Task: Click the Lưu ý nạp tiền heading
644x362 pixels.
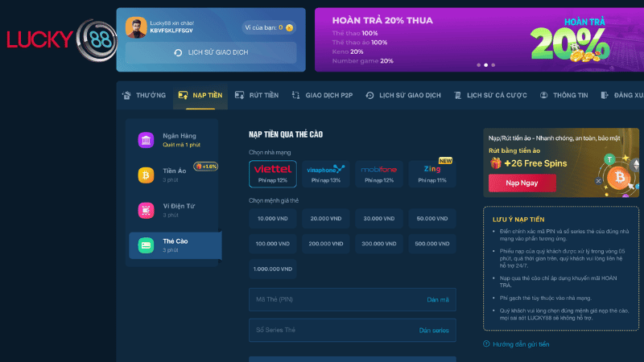Action: 518,220
